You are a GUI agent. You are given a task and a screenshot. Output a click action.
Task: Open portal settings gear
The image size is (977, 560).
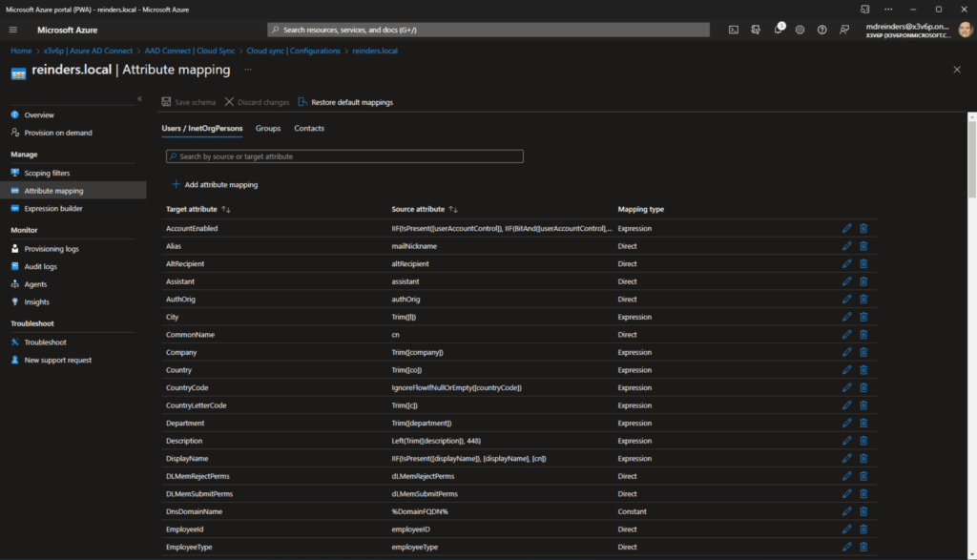point(800,30)
